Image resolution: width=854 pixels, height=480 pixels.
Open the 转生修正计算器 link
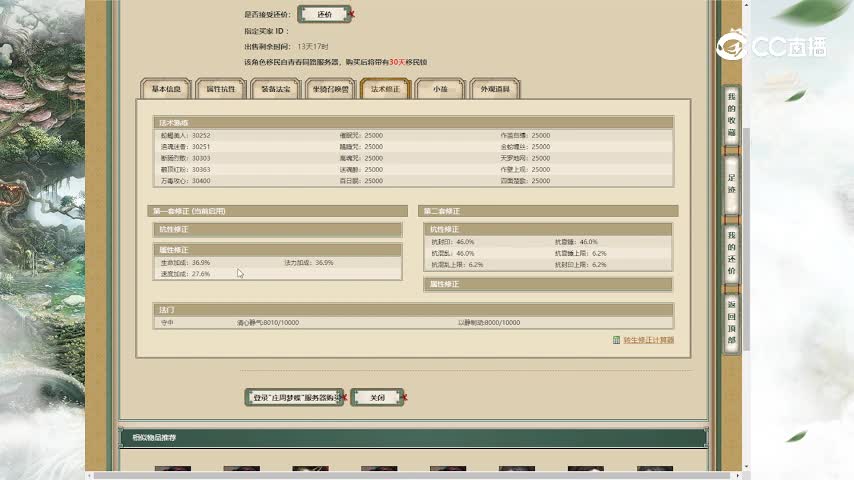pos(648,340)
